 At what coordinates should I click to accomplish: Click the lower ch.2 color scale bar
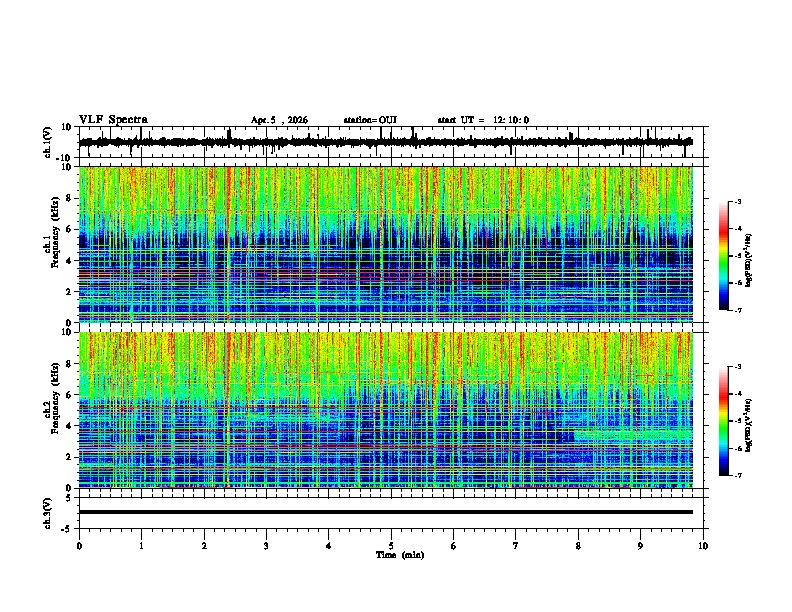[724, 421]
